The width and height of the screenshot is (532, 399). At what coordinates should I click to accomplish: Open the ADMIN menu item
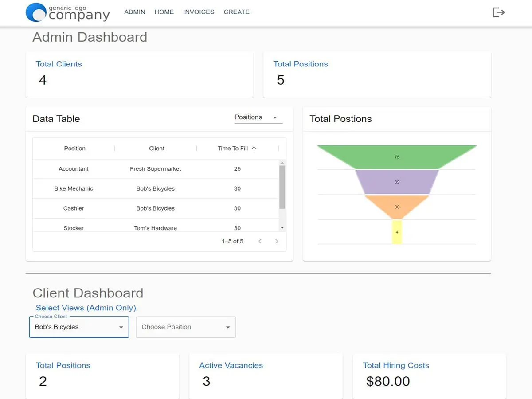click(x=135, y=12)
